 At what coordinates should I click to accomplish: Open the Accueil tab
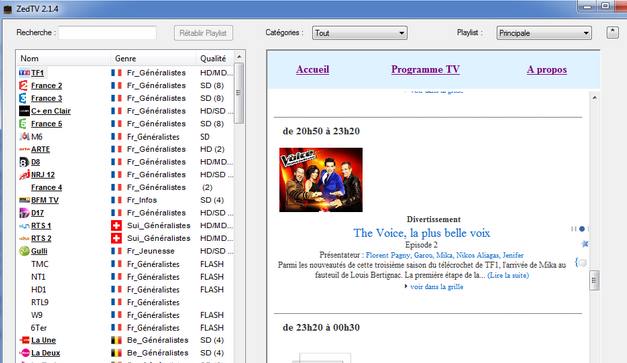pyautogui.click(x=313, y=70)
